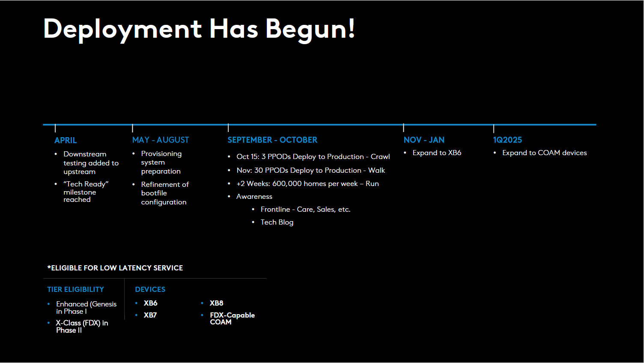The height and width of the screenshot is (363, 644).
Task: Click '+2 Weeks: 600,000 homes per week' line
Action: (x=307, y=183)
